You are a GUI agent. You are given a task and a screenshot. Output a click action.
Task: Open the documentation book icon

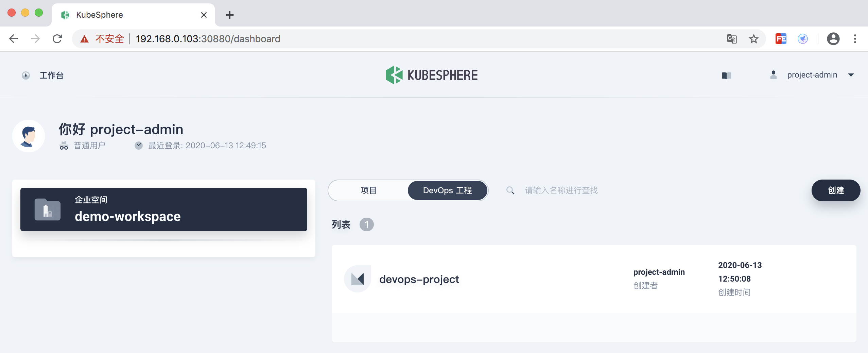(726, 75)
